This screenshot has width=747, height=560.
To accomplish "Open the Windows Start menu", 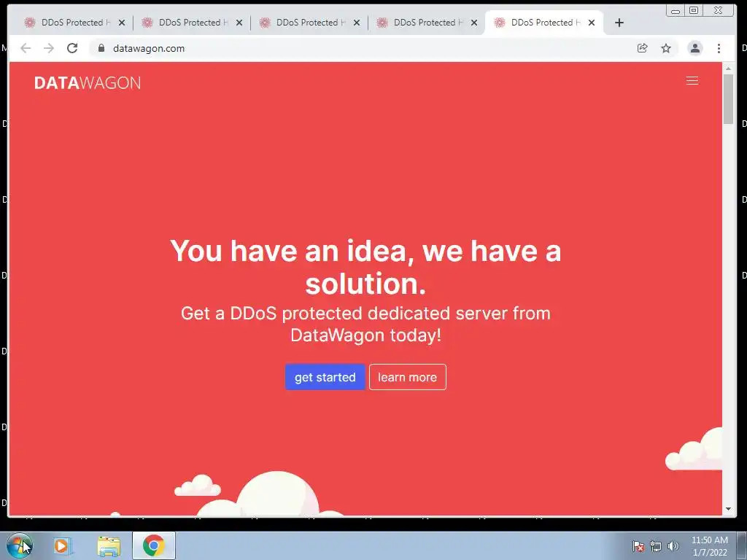I will [19, 545].
